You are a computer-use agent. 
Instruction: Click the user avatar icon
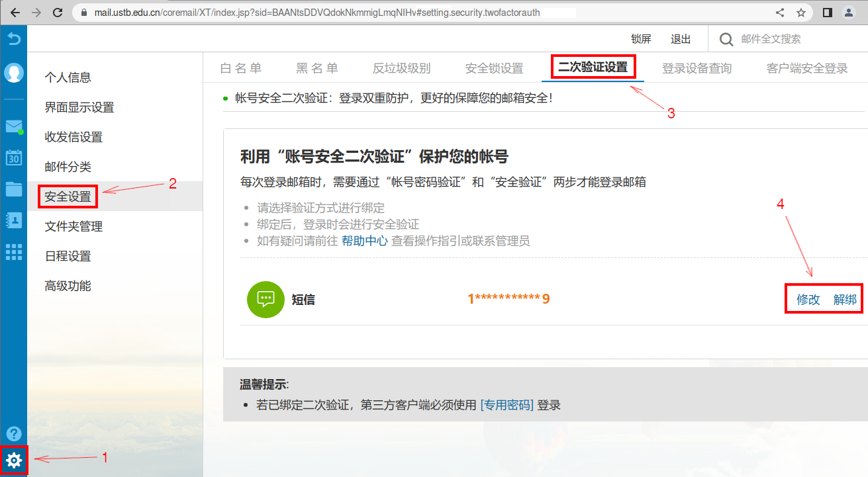(14, 73)
